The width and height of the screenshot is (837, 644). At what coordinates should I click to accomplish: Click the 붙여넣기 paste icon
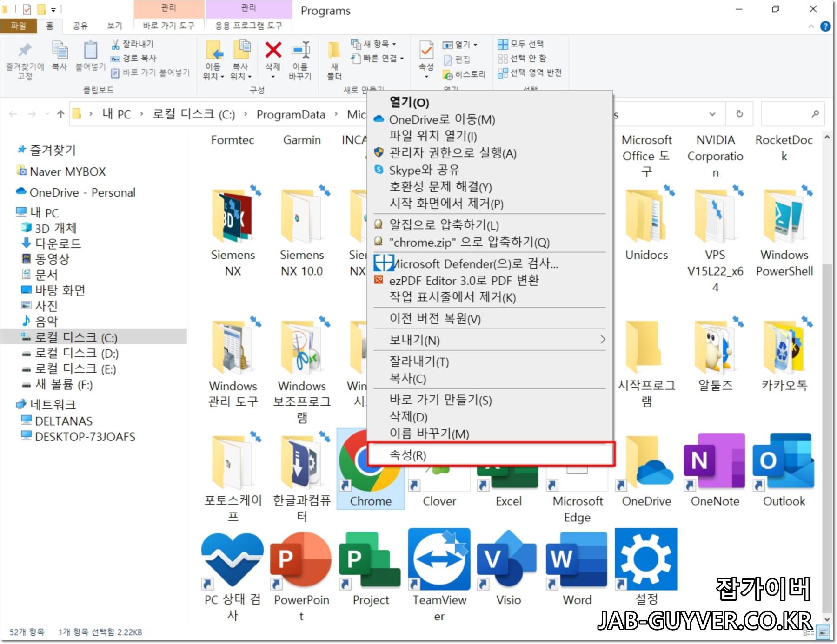pyautogui.click(x=91, y=50)
